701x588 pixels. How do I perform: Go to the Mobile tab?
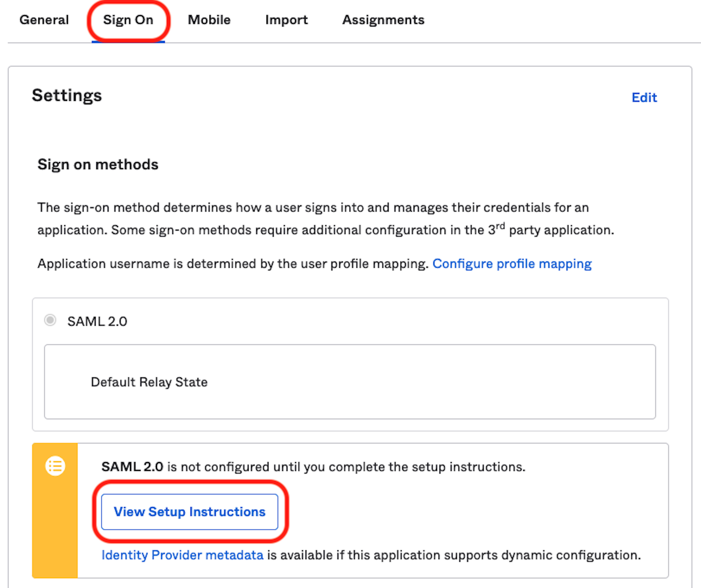click(209, 20)
